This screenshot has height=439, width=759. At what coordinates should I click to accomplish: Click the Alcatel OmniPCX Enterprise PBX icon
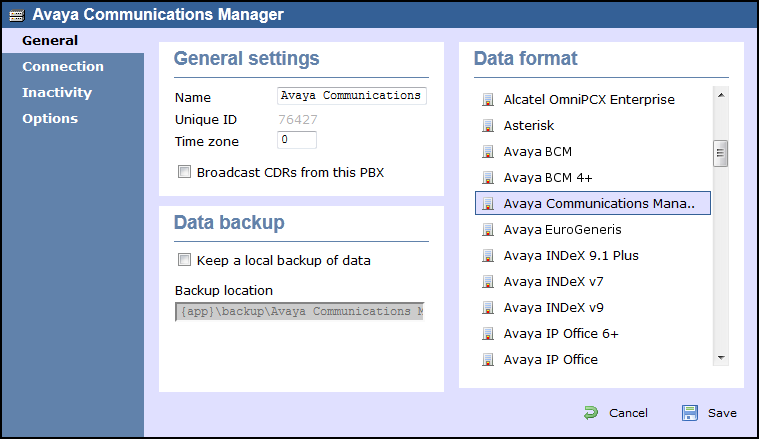[x=488, y=100]
